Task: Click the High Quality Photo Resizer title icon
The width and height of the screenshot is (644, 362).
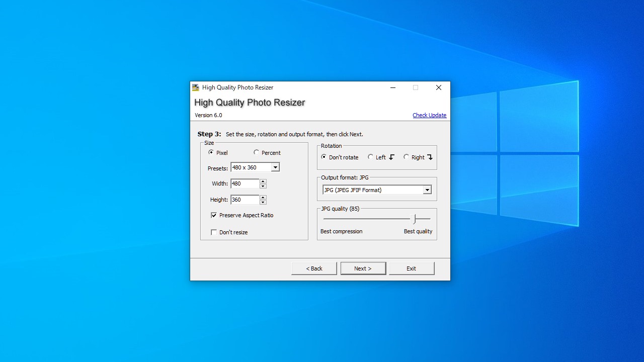Action: pos(196,87)
